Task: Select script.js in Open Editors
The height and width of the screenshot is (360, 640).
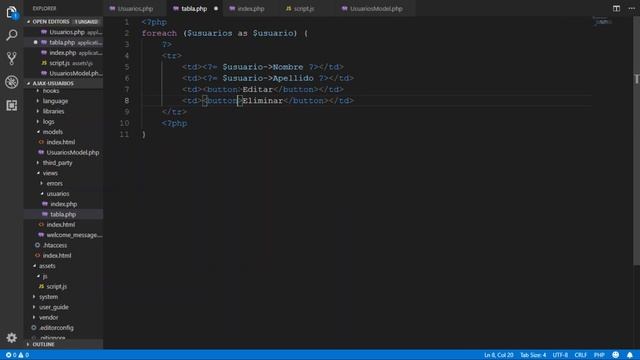Action: coord(63,63)
